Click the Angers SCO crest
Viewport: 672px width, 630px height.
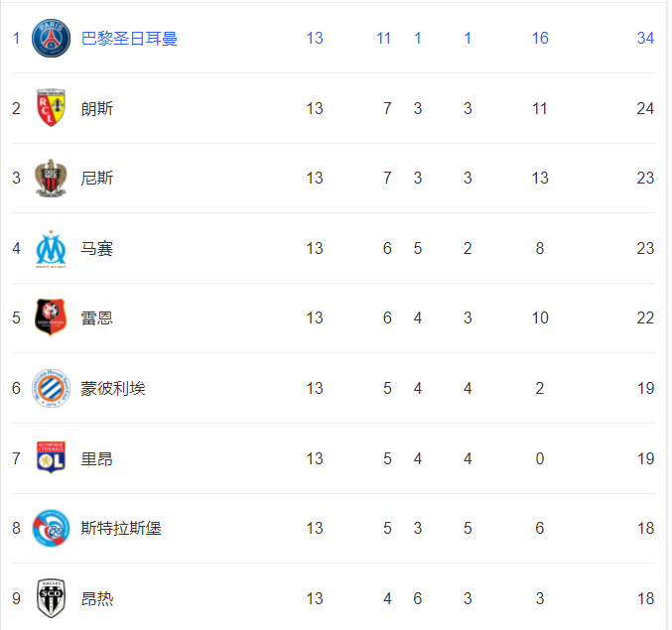(51, 598)
